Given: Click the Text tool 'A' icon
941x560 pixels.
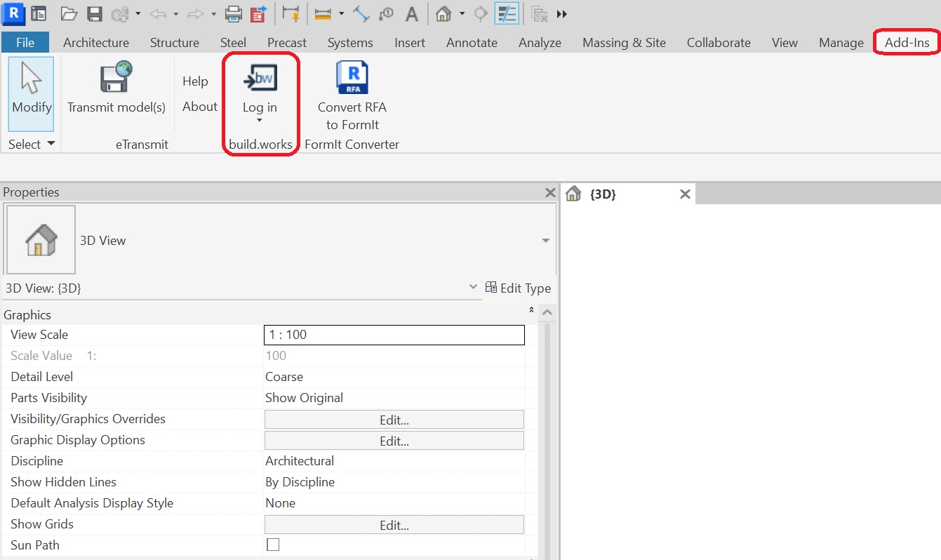Looking at the screenshot, I should pos(412,13).
